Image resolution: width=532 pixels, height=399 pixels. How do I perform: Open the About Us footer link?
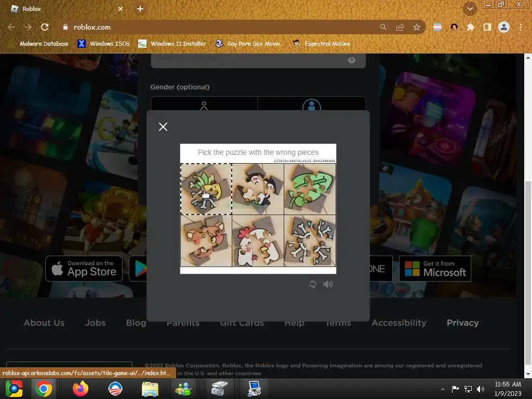point(44,323)
